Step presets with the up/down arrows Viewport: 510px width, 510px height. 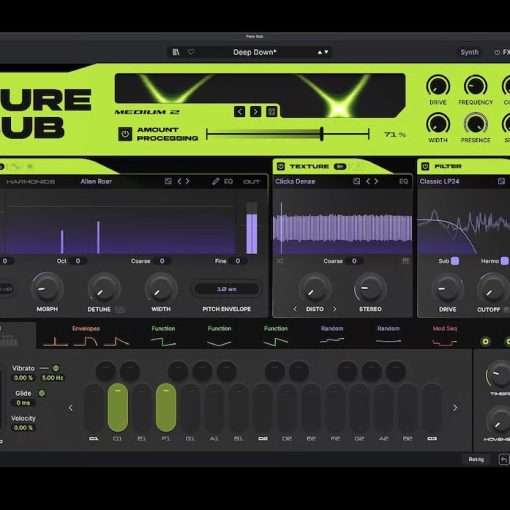coord(323,52)
